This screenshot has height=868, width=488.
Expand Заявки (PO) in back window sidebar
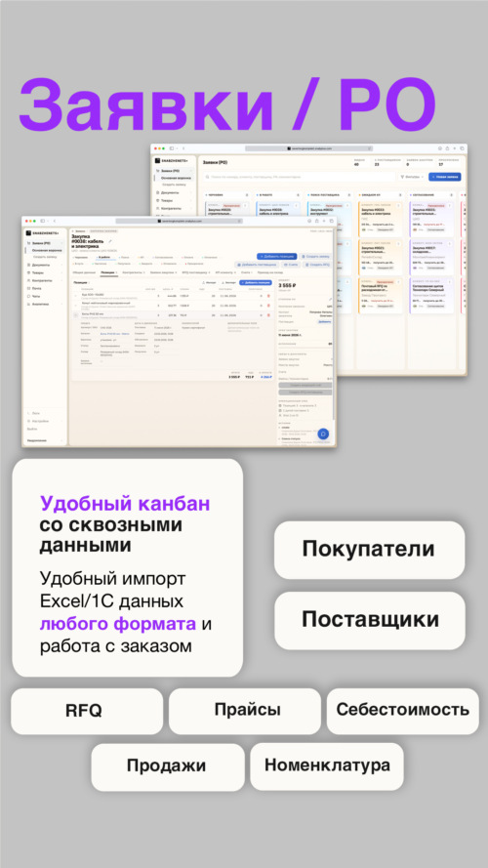(190, 171)
